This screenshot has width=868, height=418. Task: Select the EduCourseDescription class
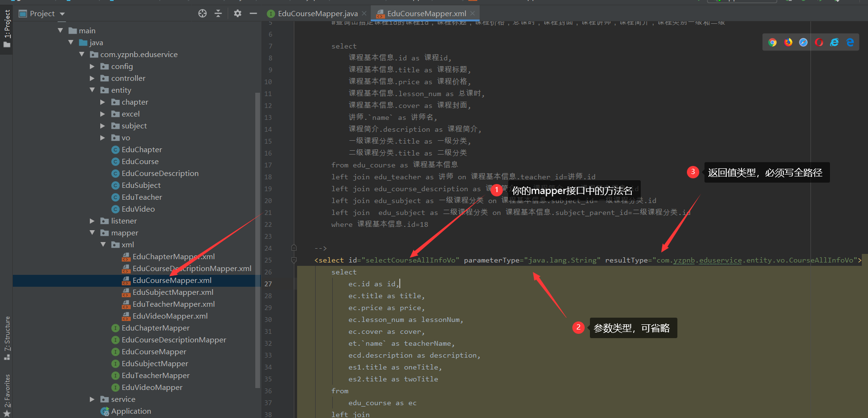click(x=160, y=173)
